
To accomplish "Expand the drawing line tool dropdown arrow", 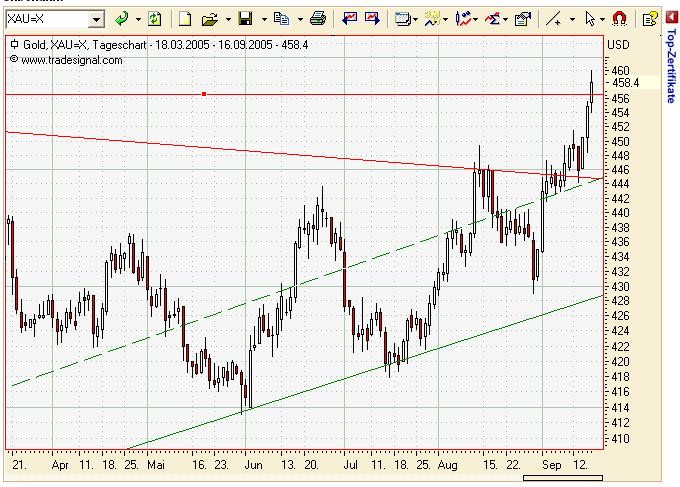I will click(x=572, y=20).
